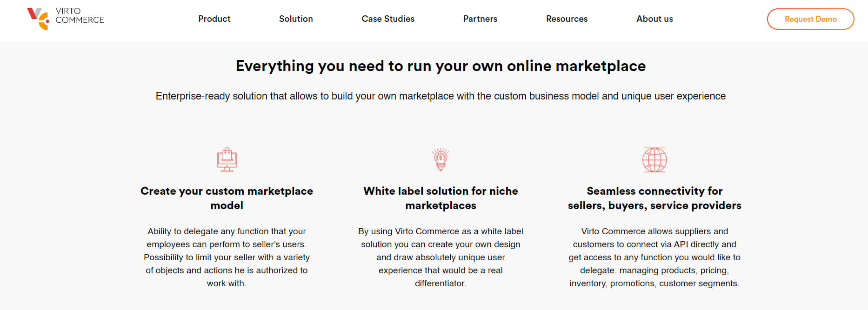Click the 'Ability to delegate any function' paragraph
Image resolution: width=868 pixels, height=310 pixels.
[227, 257]
